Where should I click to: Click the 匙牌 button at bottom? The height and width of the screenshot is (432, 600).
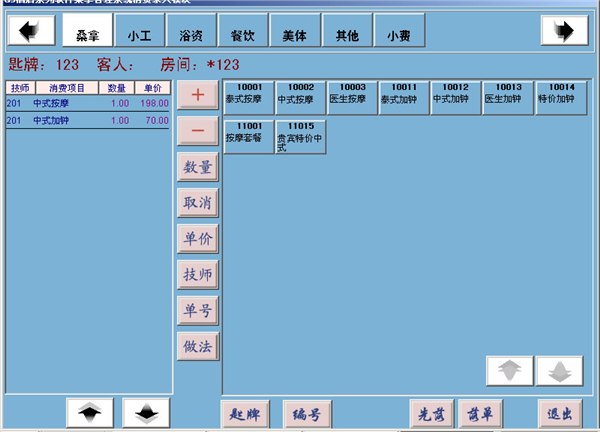[245, 414]
